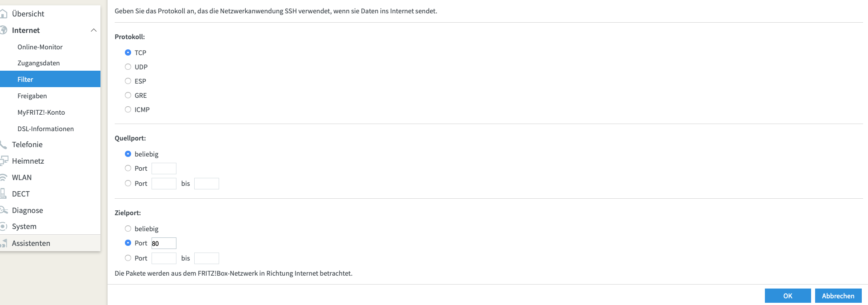Click the Heimnetz network icon
Image resolution: width=868 pixels, height=305 pixels.
tap(4, 161)
